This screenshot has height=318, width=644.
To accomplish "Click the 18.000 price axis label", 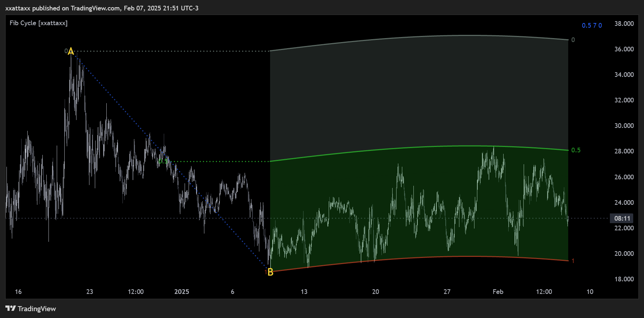I will pyautogui.click(x=624, y=279).
